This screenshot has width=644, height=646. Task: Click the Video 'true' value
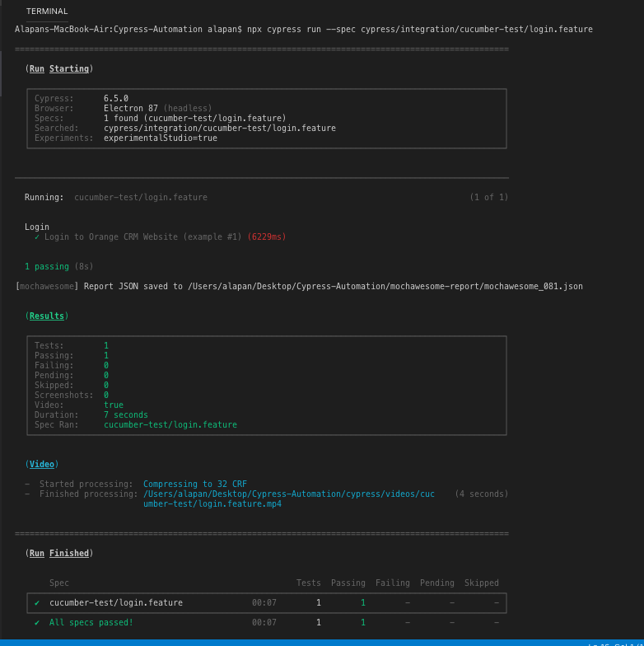tap(114, 405)
